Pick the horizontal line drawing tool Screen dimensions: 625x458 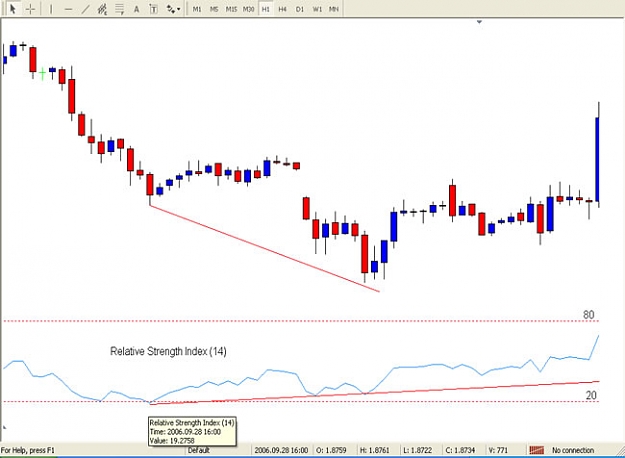tap(68, 9)
